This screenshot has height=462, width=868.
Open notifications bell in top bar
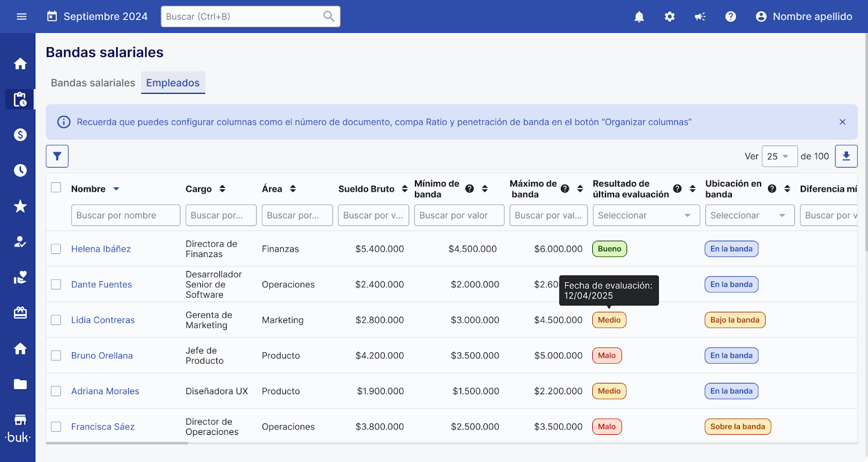click(x=639, y=17)
